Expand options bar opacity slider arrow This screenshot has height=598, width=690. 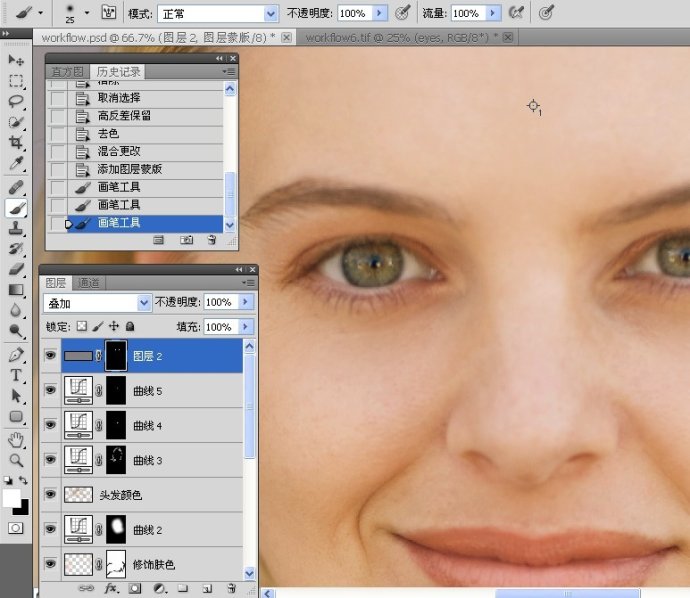(x=379, y=13)
